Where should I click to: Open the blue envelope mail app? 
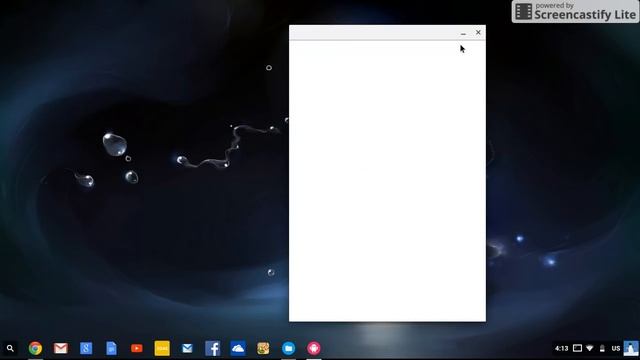pyautogui.click(x=187, y=348)
